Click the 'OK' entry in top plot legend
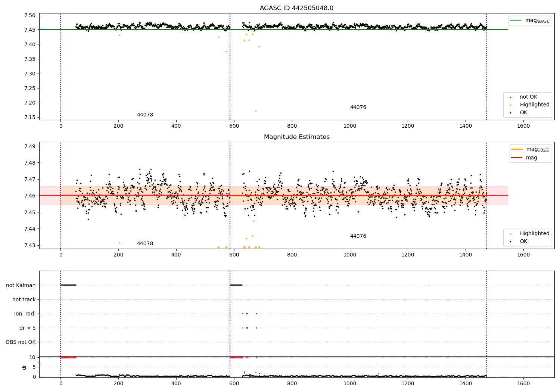The height and width of the screenshot is (392, 560). click(x=523, y=113)
